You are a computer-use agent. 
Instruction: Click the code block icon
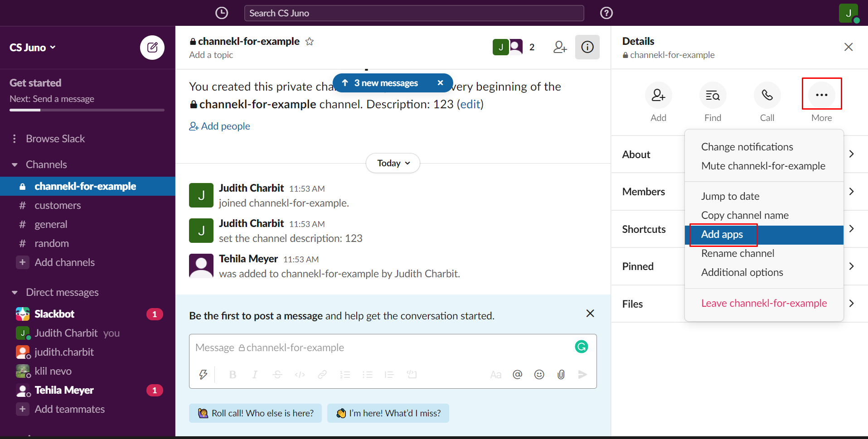pos(412,375)
